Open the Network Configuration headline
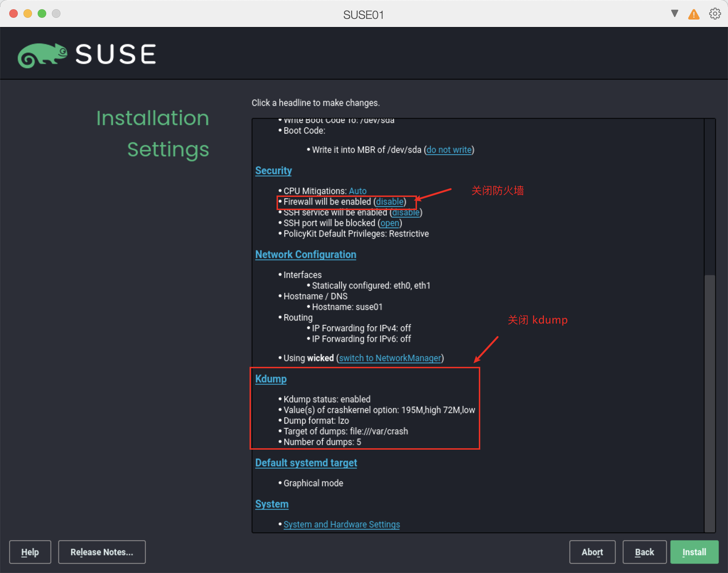728x573 pixels. [x=305, y=255]
